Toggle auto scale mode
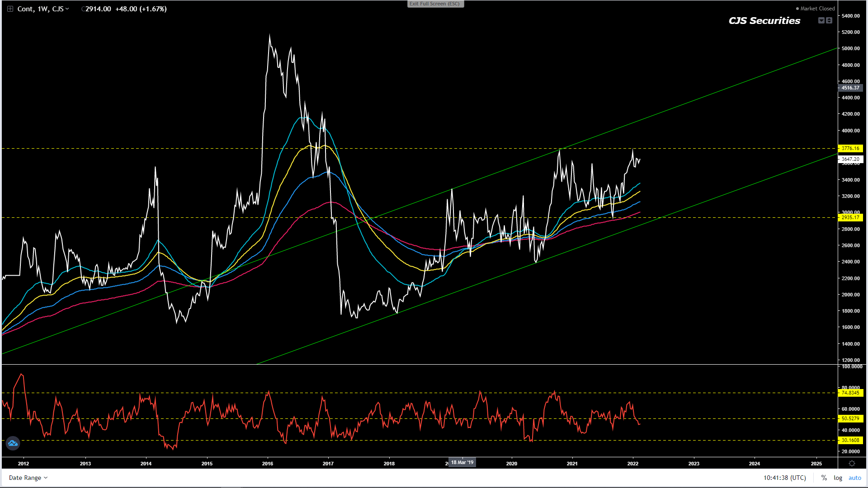 pyautogui.click(x=854, y=478)
